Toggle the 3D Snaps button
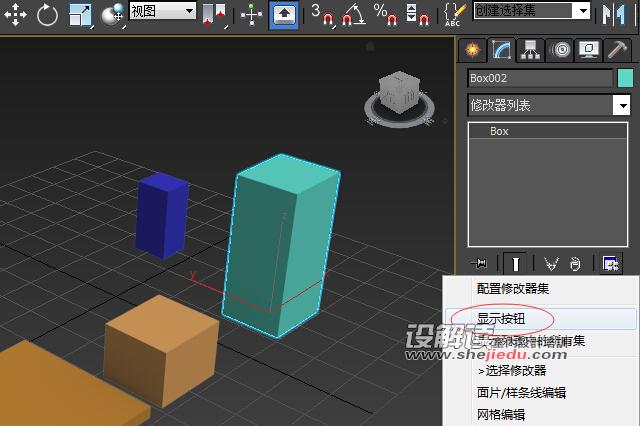Screen dimensions: 640x426 tap(321, 14)
